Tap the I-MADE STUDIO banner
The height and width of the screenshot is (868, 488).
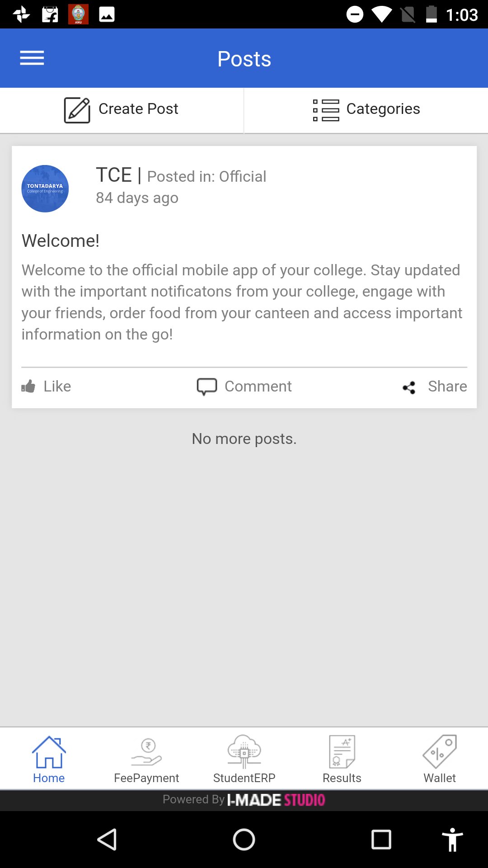(276, 800)
